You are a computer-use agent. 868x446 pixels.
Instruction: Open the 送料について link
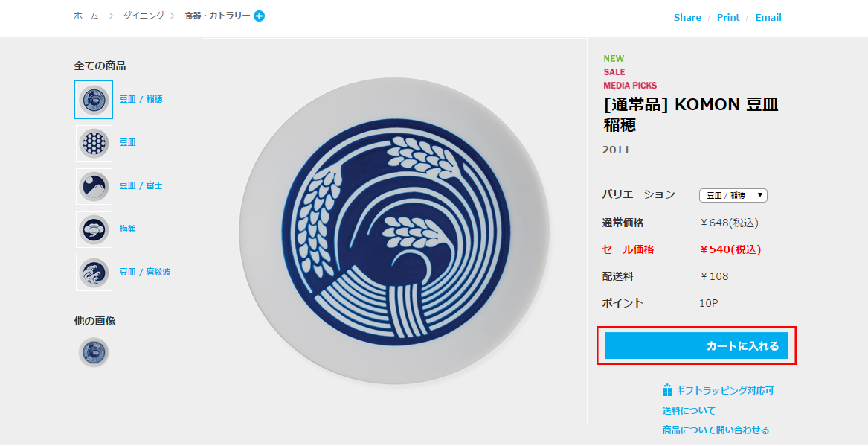(x=689, y=410)
